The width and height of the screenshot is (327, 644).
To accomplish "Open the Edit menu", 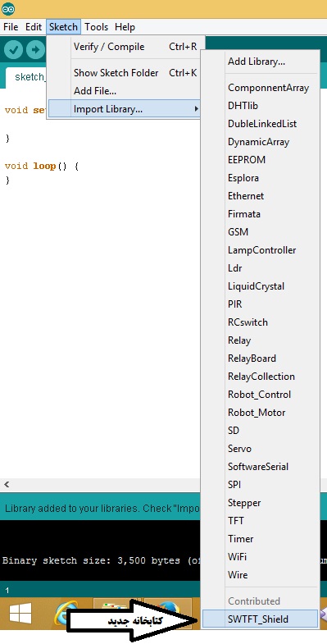I will 34,27.
